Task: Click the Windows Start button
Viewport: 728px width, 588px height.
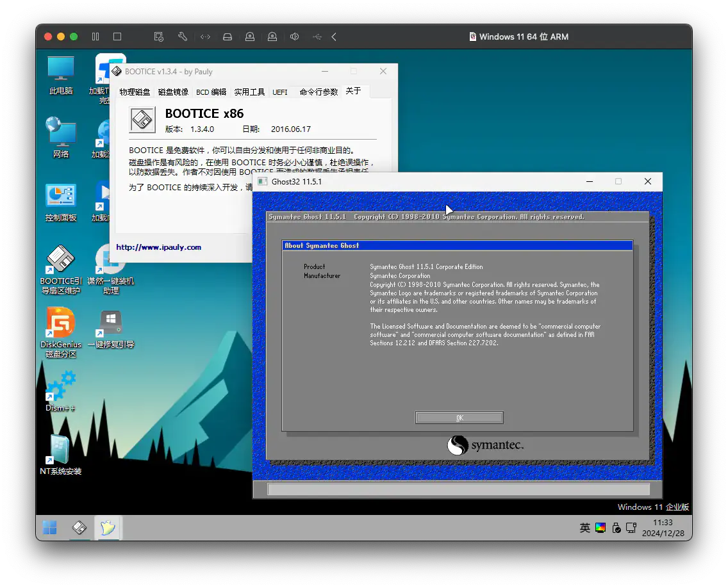Action: click(x=50, y=528)
